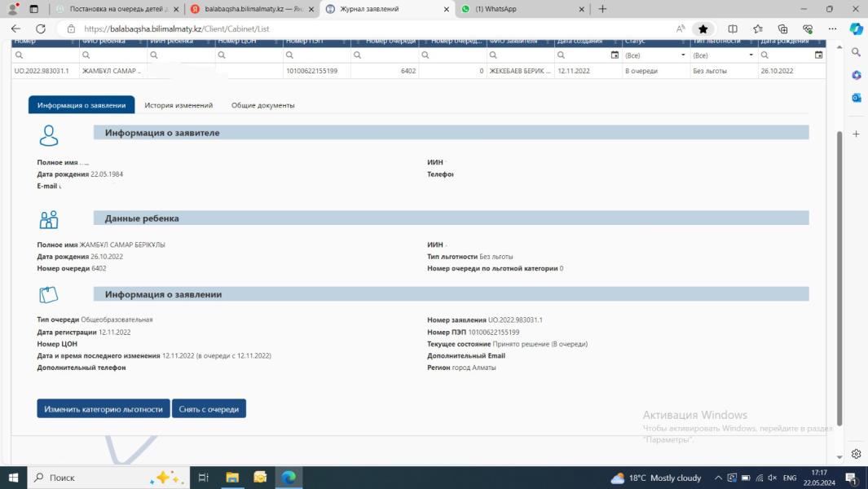Select the В очереди status cell
This screenshot has width=868, height=489.
(656, 71)
